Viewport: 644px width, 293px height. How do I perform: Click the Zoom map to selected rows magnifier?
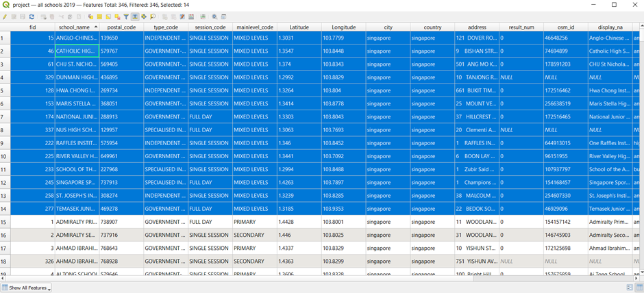(x=153, y=16)
